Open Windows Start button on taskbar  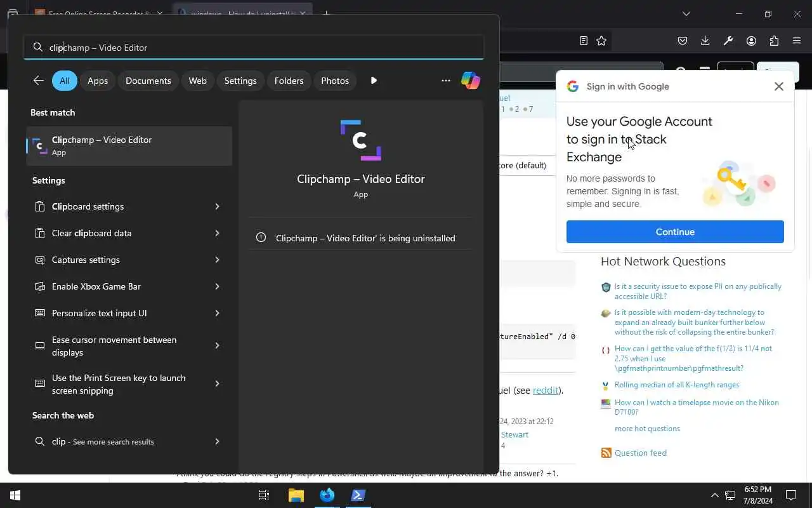[15, 495]
